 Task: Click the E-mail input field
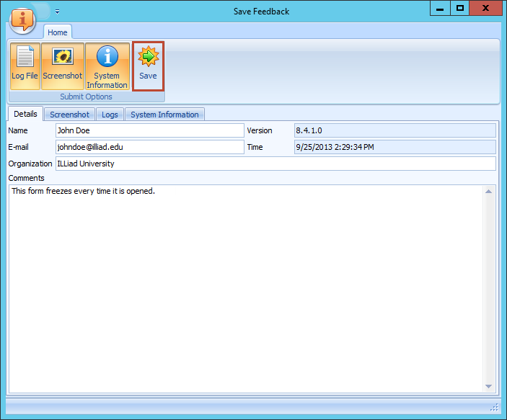149,147
